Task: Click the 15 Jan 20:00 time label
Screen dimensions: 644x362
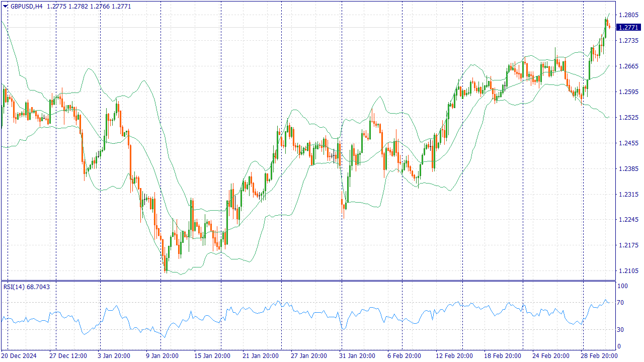Action: 212,356
